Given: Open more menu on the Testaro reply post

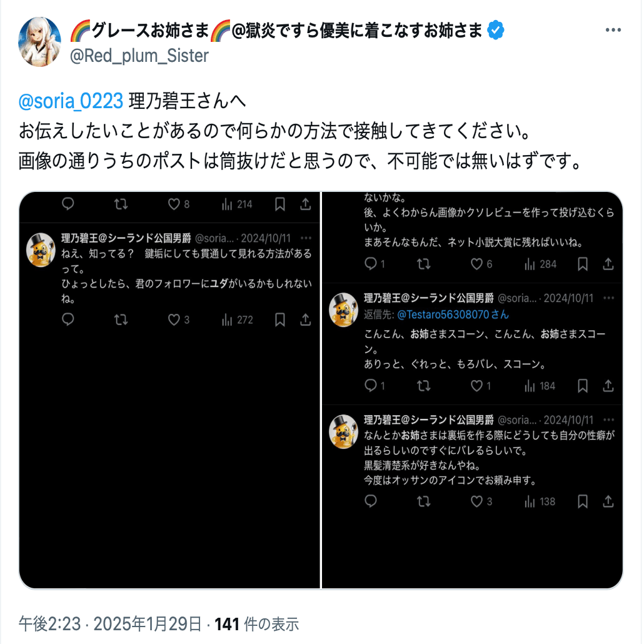Looking at the screenshot, I should pos(608,298).
